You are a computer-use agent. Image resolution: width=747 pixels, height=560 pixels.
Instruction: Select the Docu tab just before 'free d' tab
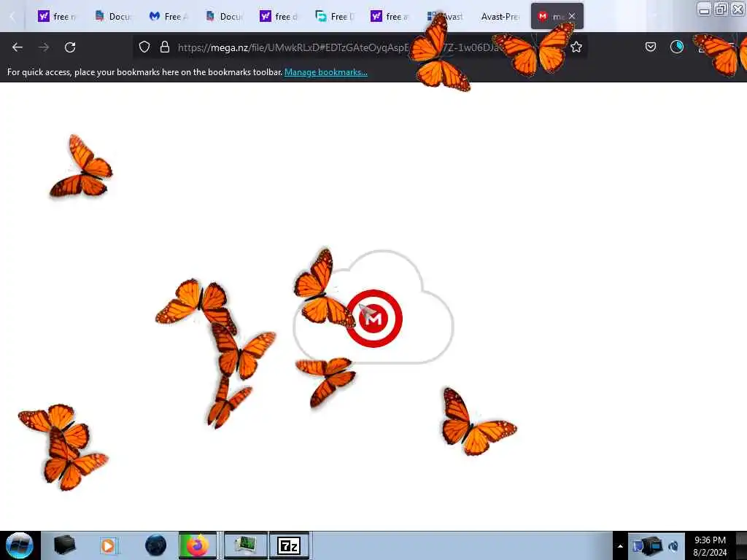223,16
